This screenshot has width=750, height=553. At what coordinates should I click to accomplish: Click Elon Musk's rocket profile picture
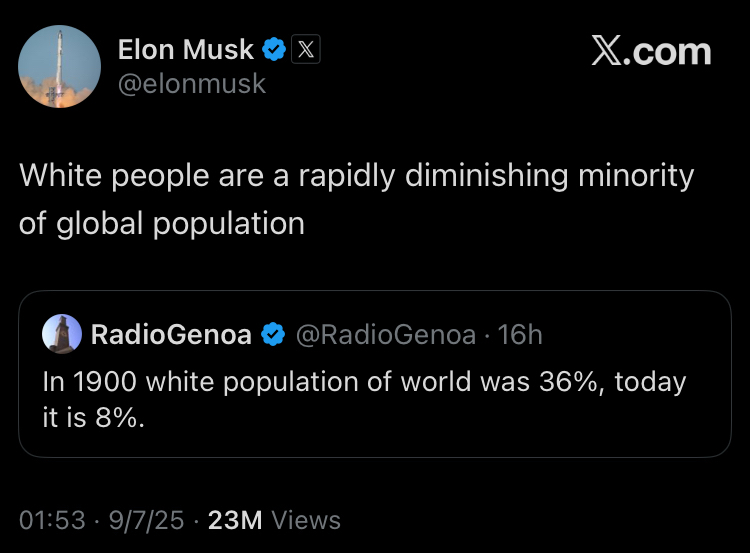(60, 67)
